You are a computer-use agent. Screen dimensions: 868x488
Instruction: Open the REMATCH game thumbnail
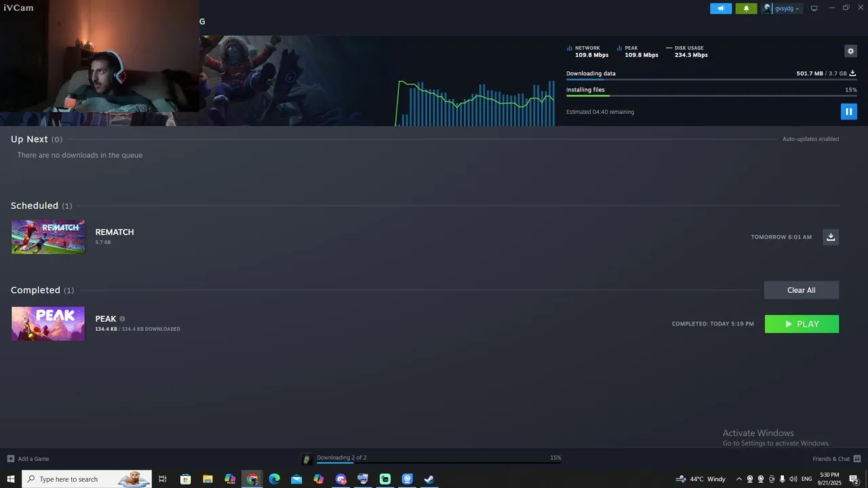pyautogui.click(x=48, y=237)
